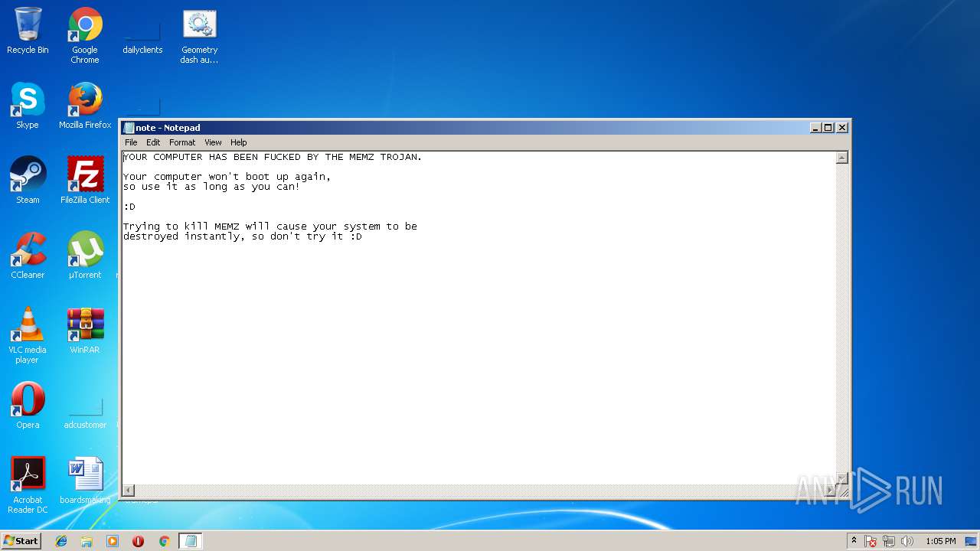Image resolution: width=980 pixels, height=551 pixels.
Task: Open the network tray icon
Action: pyautogui.click(x=889, y=541)
